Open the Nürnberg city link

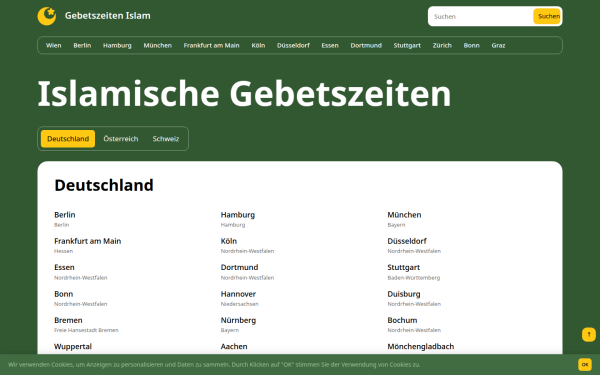point(238,320)
